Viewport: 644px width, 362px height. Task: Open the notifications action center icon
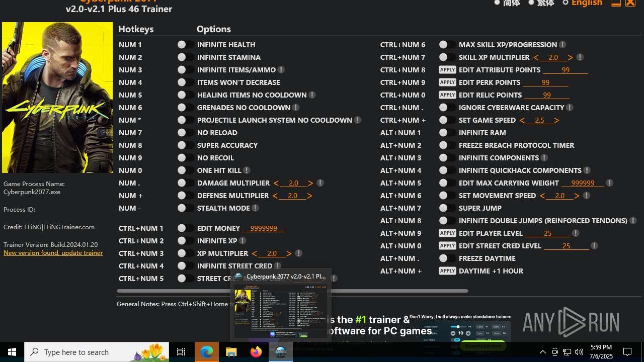(627, 352)
